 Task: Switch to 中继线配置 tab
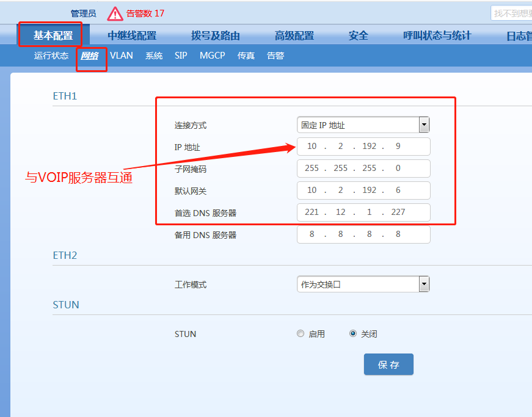pyautogui.click(x=132, y=35)
